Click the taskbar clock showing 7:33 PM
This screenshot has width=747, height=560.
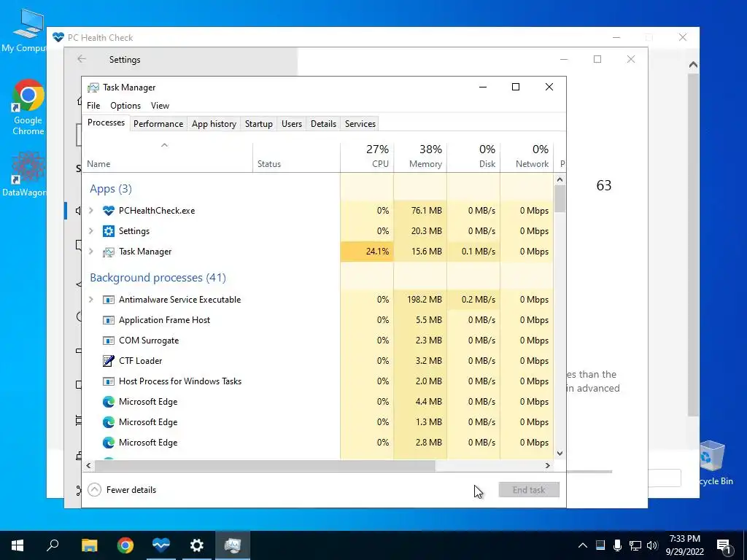[x=684, y=545]
